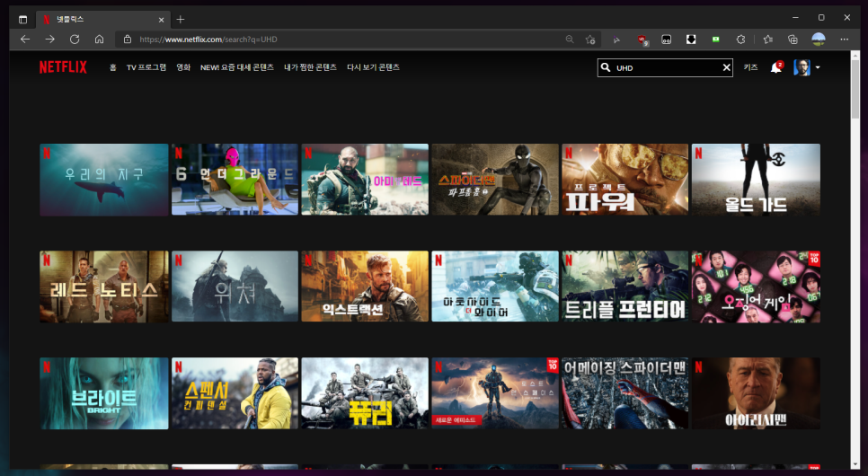Open 다시 보기 콘텐츠
Viewport: 868px width, 476px height.
pyautogui.click(x=373, y=67)
